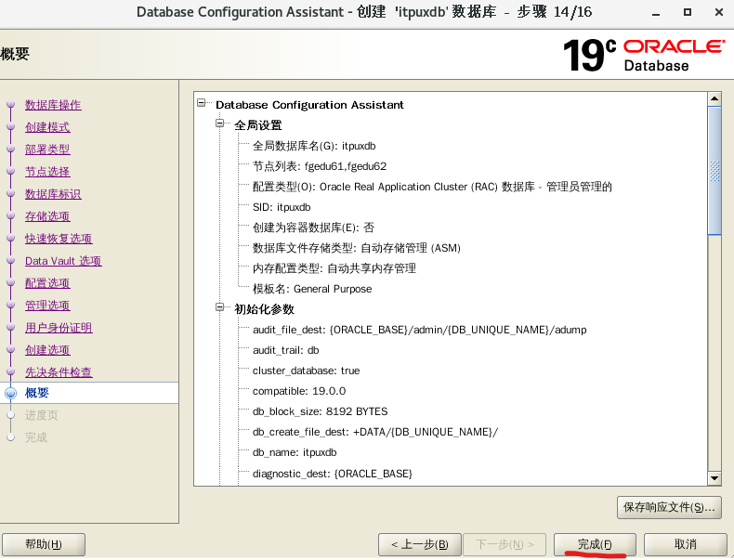Image resolution: width=734 pixels, height=560 pixels.
Task: Select the diagnostic_dest parameter row
Action: coord(333,474)
